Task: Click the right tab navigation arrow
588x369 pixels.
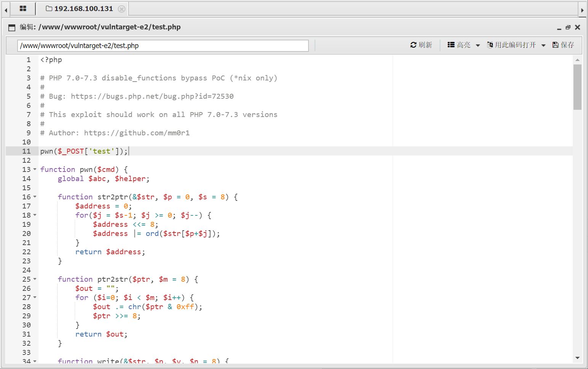Action: [x=582, y=10]
